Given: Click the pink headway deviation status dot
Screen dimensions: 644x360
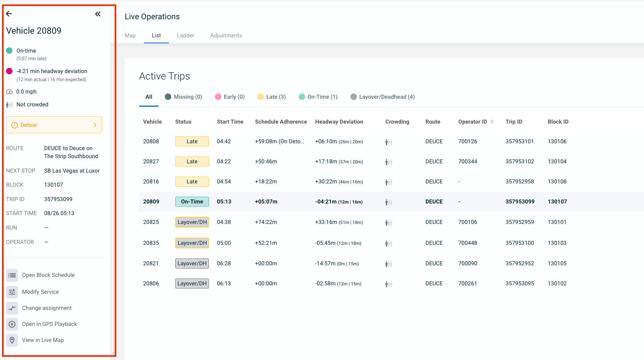Looking at the screenshot, I should pyautogui.click(x=9, y=71).
